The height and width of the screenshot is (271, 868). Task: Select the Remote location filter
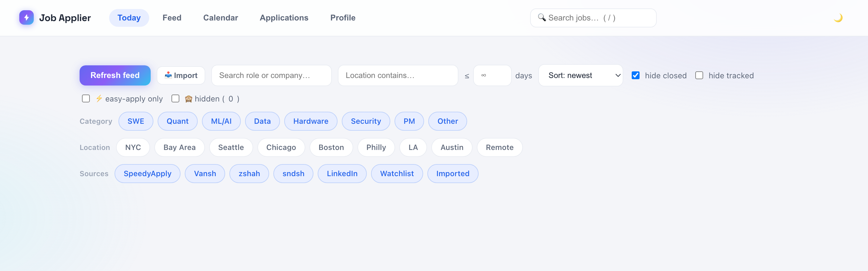[500, 148]
